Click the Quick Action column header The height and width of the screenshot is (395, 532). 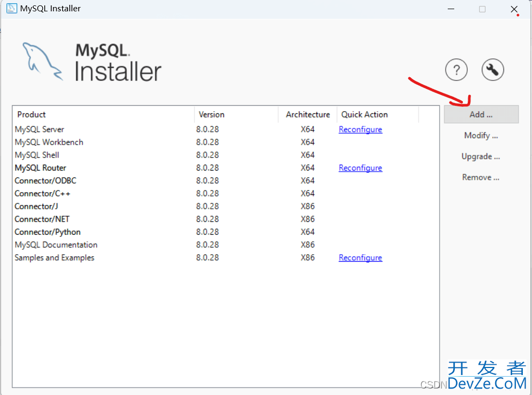pos(378,114)
